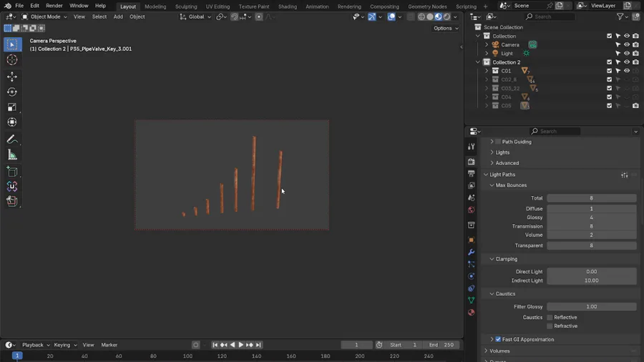Open the View Layer properties tab
This screenshot has height=362, width=644.
(471, 185)
